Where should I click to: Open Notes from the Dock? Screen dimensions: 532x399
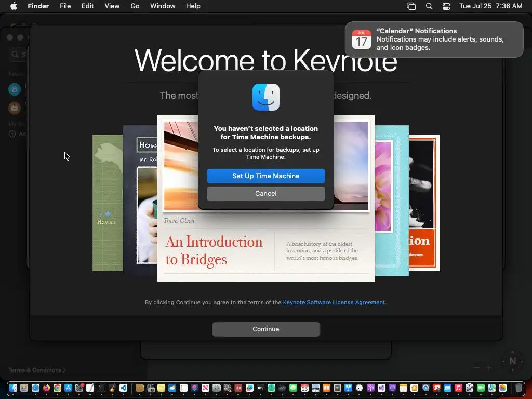[x=403, y=388]
